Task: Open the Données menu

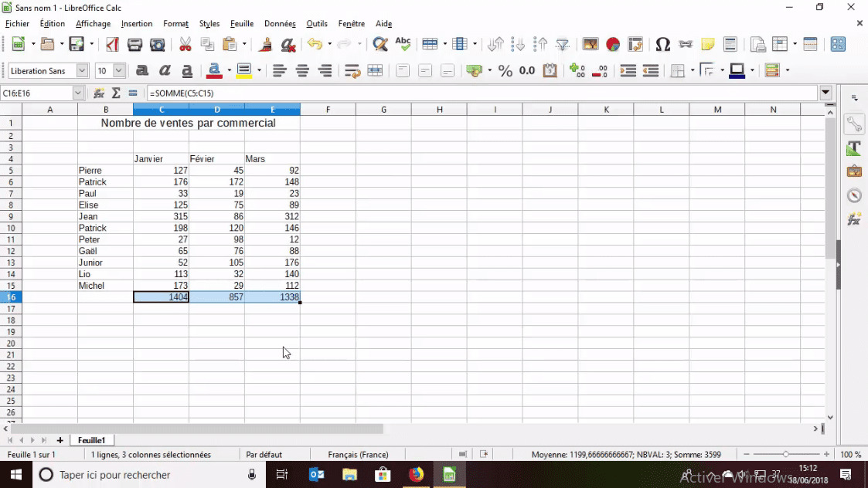Action: (x=279, y=23)
